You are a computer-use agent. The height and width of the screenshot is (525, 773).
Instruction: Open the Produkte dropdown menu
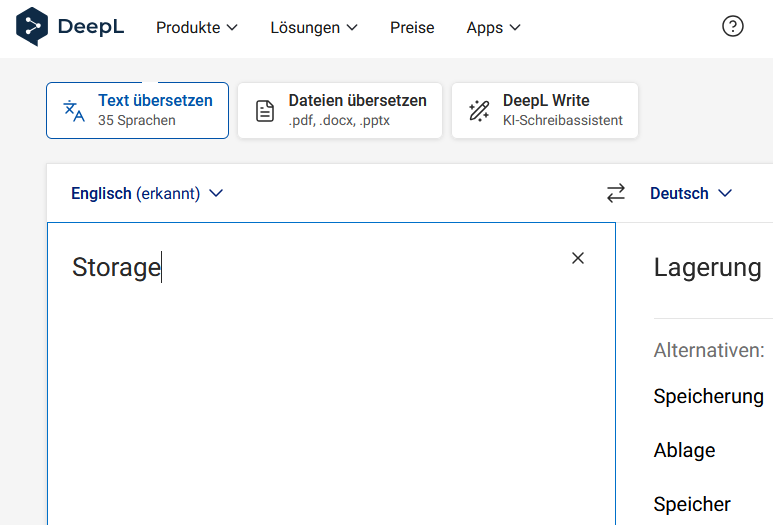(x=197, y=28)
